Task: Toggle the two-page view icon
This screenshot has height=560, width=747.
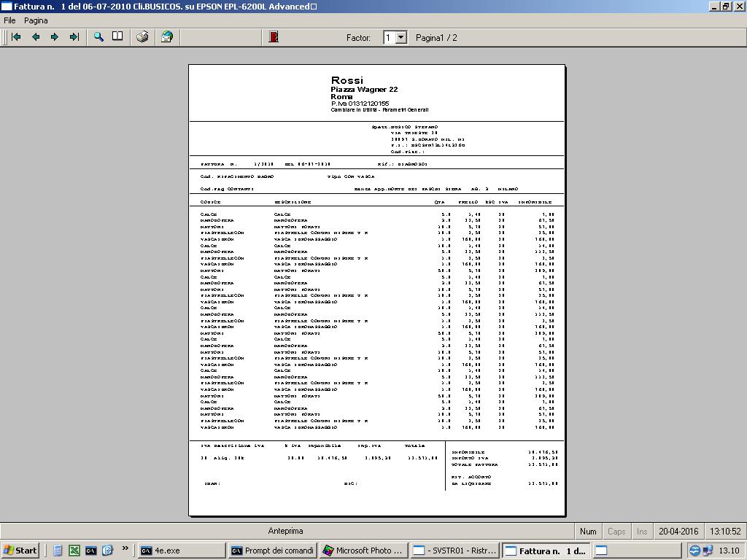Action: pyautogui.click(x=117, y=37)
